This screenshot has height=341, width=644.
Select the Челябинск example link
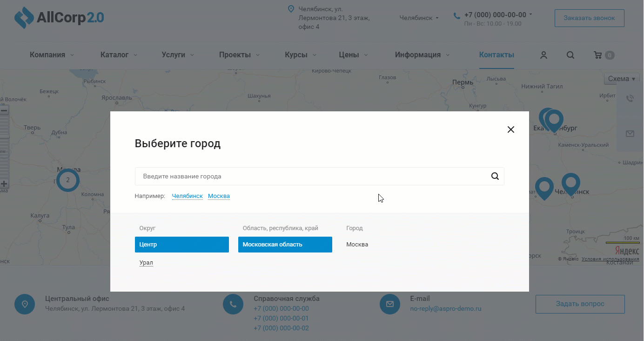pyautogui.click(x=187, y=196)
